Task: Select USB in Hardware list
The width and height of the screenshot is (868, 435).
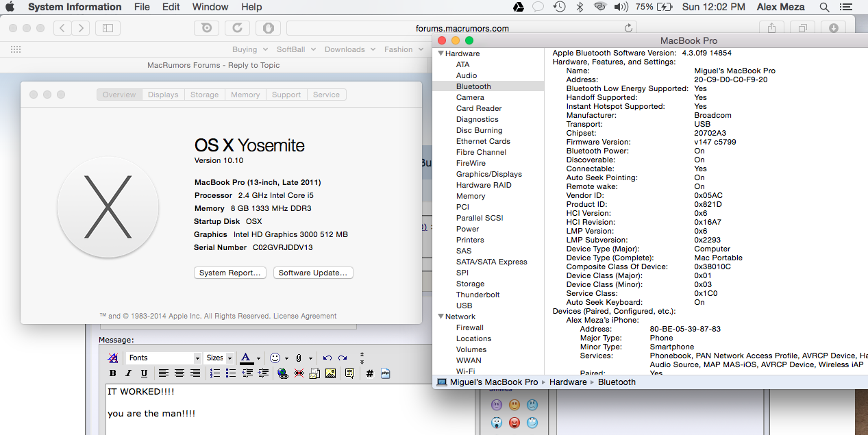Action: tap(464, 306)
